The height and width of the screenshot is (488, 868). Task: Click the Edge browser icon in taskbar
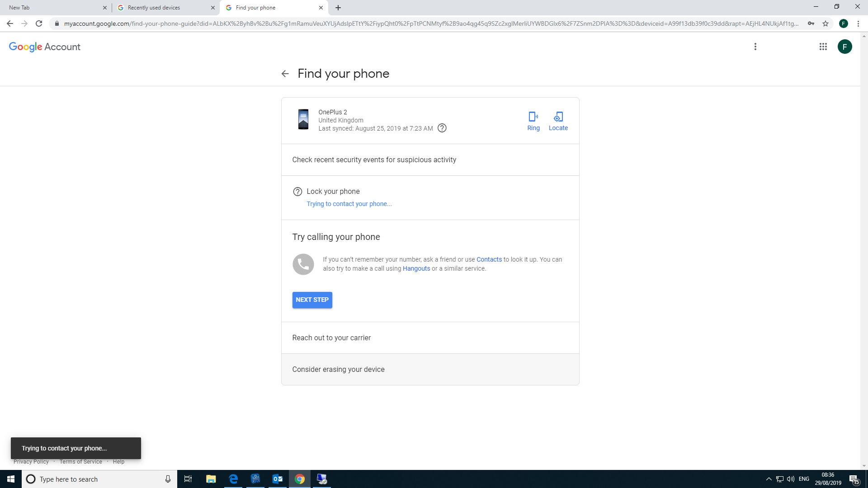tap(233, 479)
